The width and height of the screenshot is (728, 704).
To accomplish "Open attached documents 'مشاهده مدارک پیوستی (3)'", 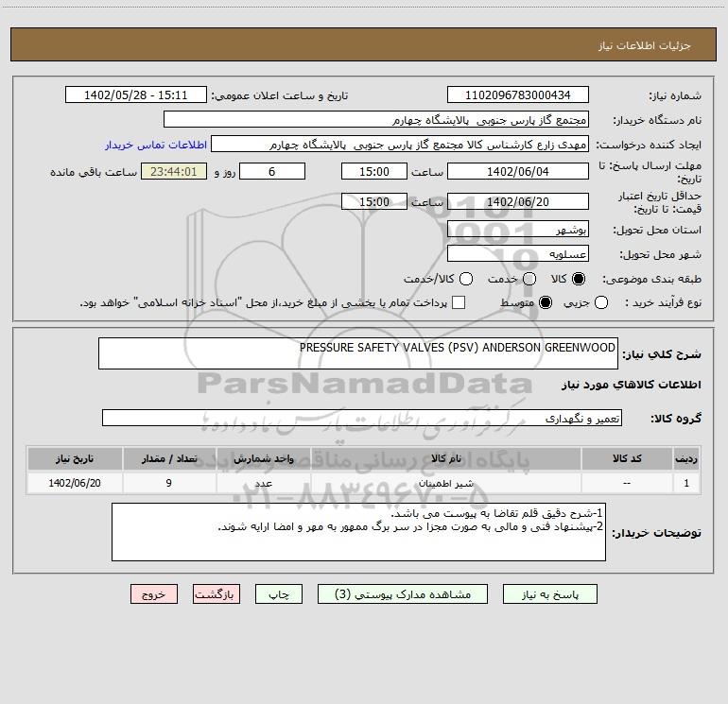I will [403, 594].
